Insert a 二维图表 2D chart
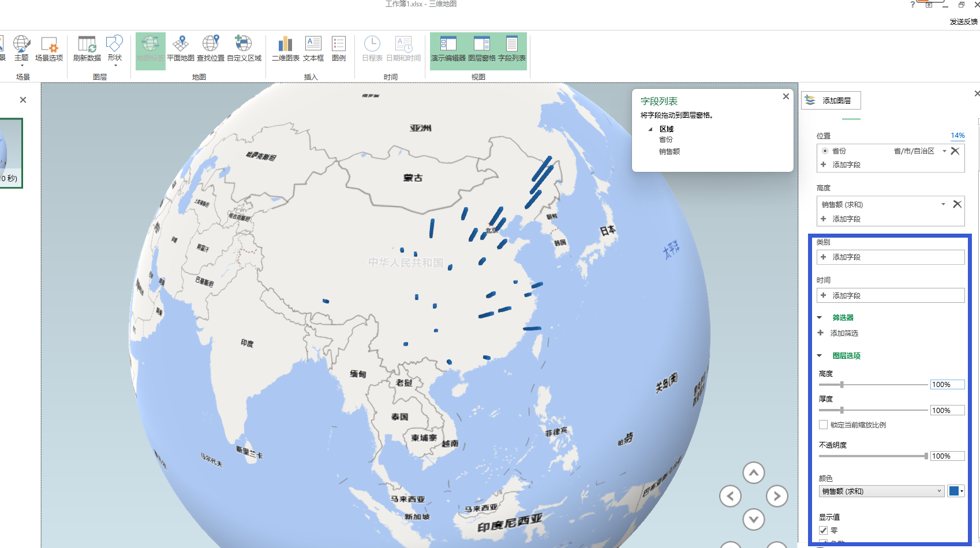The image size is (980, 548). [x=286, y=49]
